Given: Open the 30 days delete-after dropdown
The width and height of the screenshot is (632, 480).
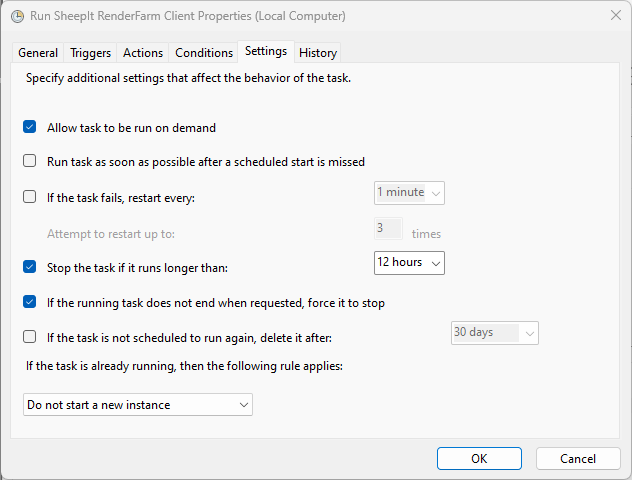Looking at the screenshot, I should [x=495, y=333].
